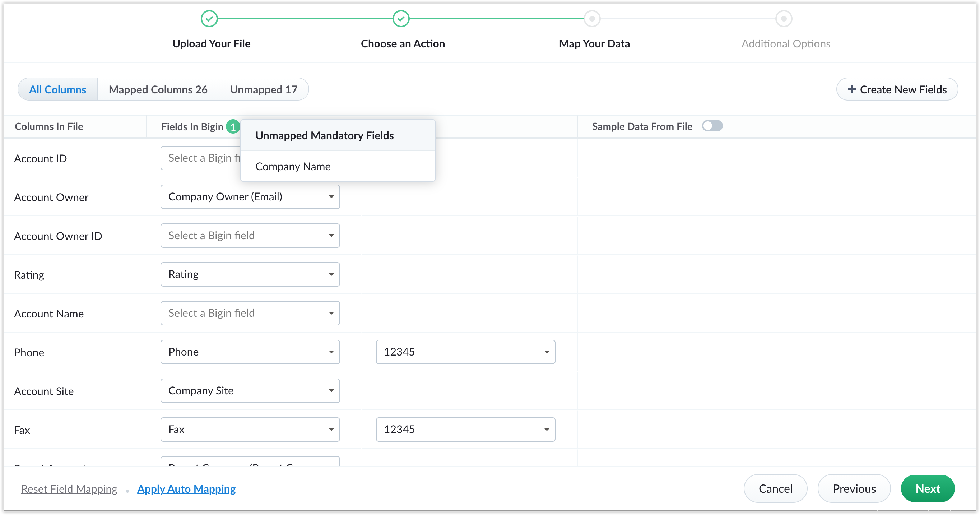Click the Upload Your File checkmark step icon
Image resolution: width=980 pixels, height=515 pixels.
coord(209,18)
